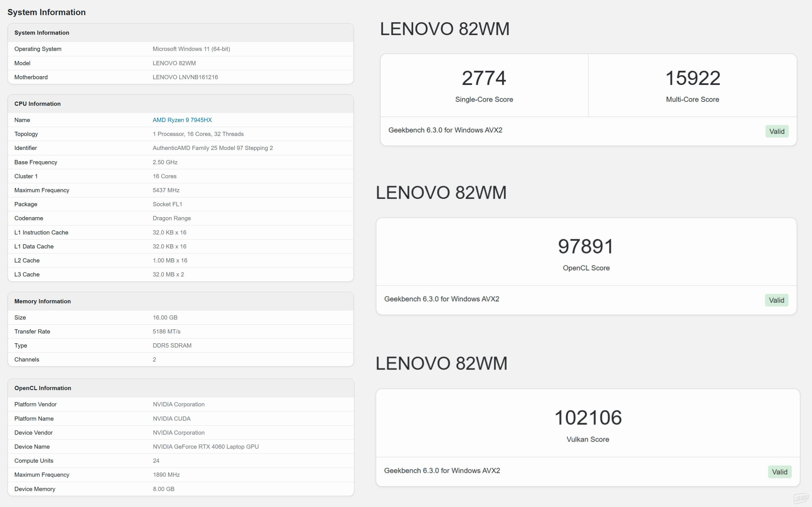Click the Channels value '2'
Image resolution: width=812 pixels, height=507 pixels.
coord(154,360)
